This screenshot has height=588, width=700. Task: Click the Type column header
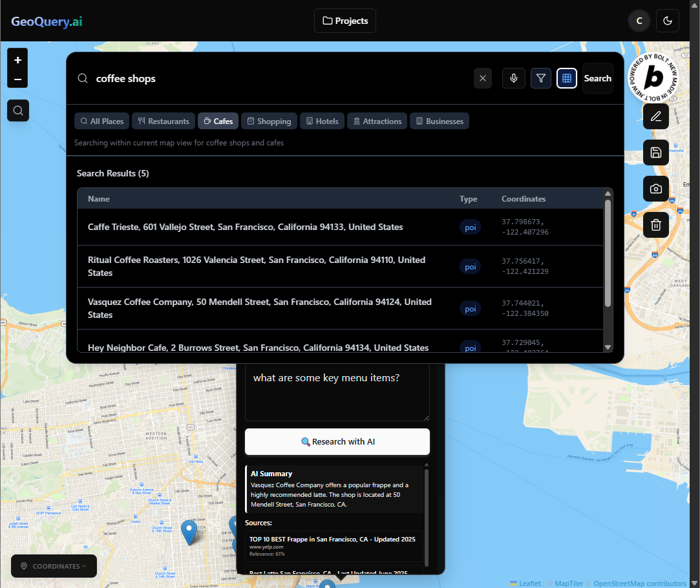point(469,199)
